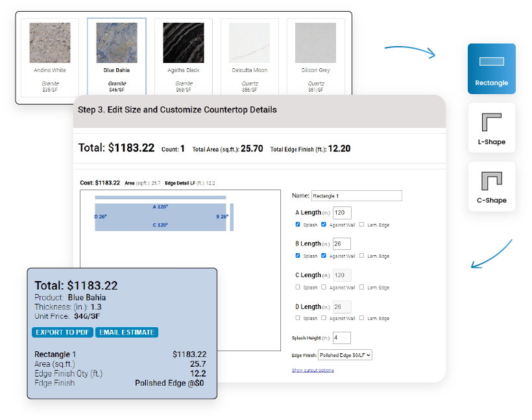Click the Splash Height input field
The image size is (532, 420).
click(x=341, y=338)
